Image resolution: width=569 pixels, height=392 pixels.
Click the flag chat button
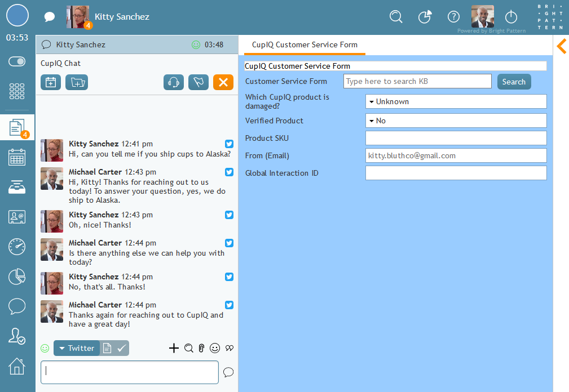199,82
